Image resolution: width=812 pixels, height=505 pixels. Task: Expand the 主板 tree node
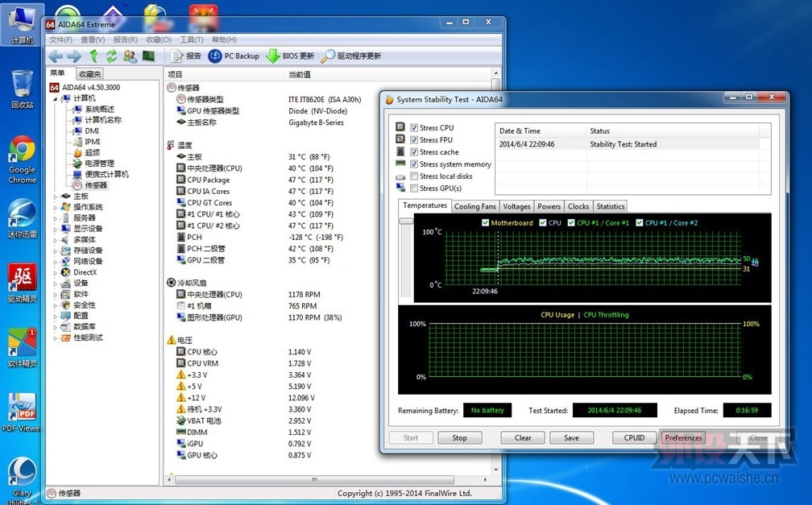(56, 197)
